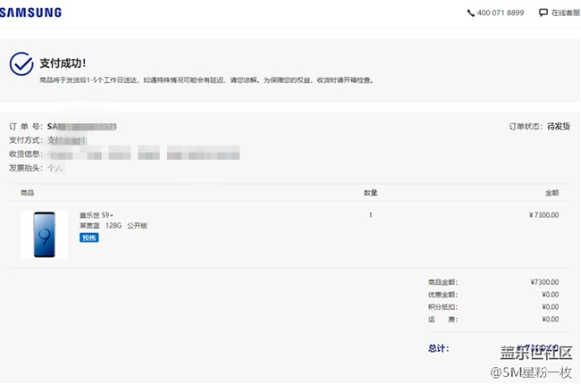This screenshot has width=581, height=392.
Task: Click the phone handset icon
Action: point(470,13)
